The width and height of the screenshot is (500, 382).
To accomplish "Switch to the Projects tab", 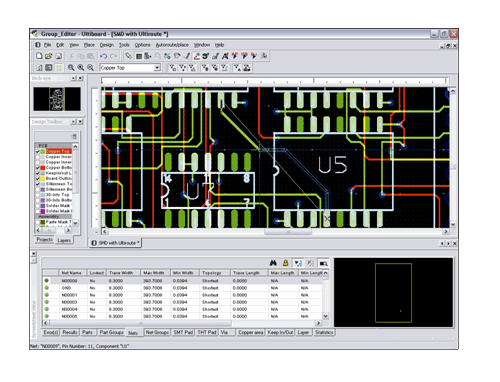I will (x=45, y=240).
